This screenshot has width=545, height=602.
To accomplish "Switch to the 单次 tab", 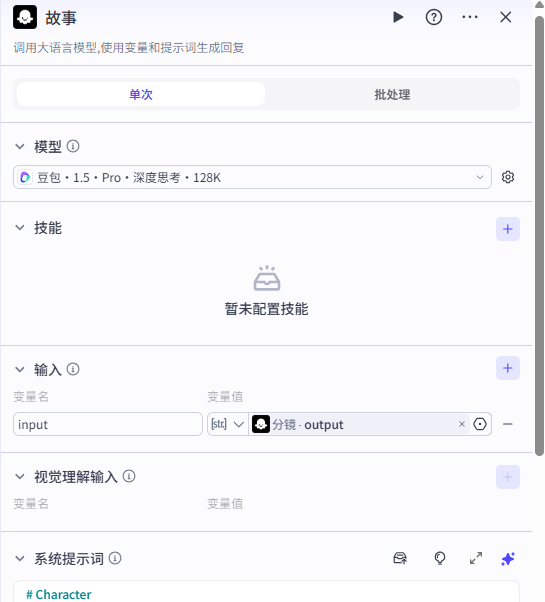I will click(x=141, y=94).
